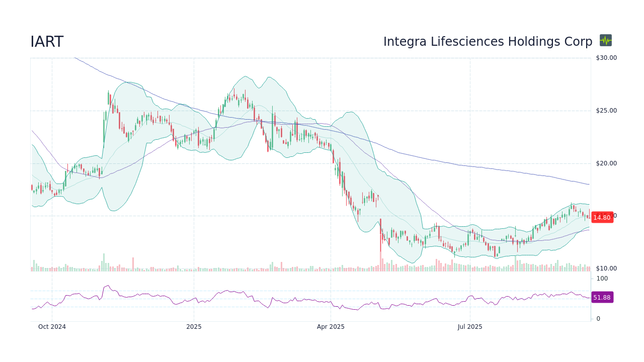
Task: Select the purple 51.88 indicator tag
Action: (x=602, y=297)
